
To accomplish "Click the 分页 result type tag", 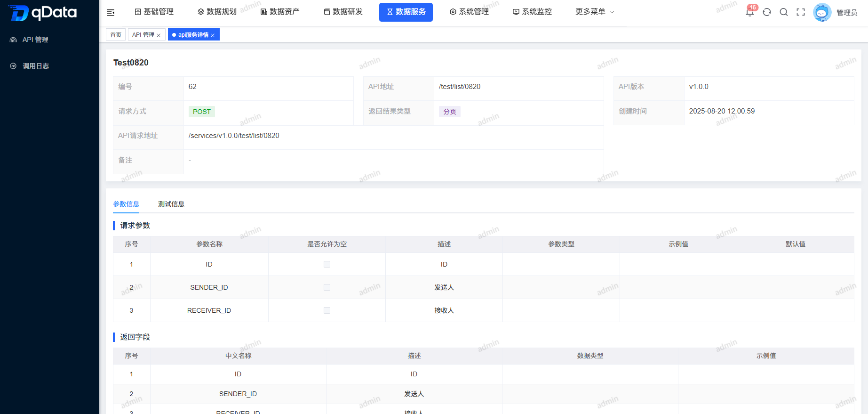I will click(x=450, y=112).
